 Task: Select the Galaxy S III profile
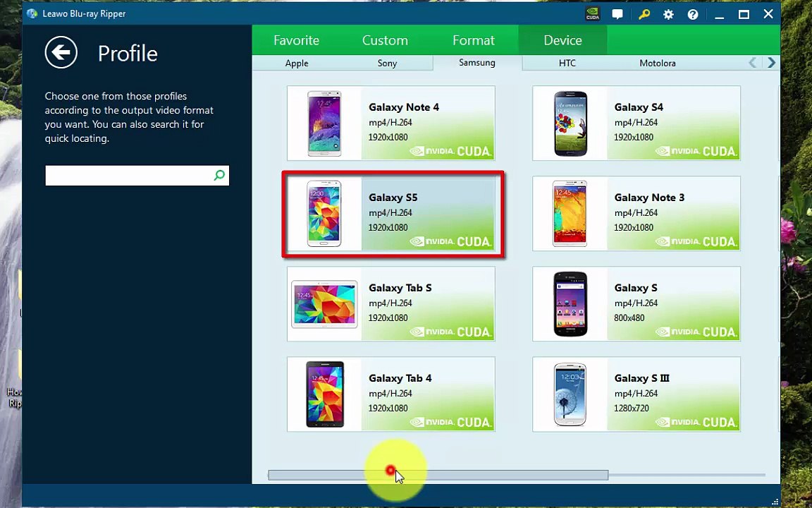(636, 394)
